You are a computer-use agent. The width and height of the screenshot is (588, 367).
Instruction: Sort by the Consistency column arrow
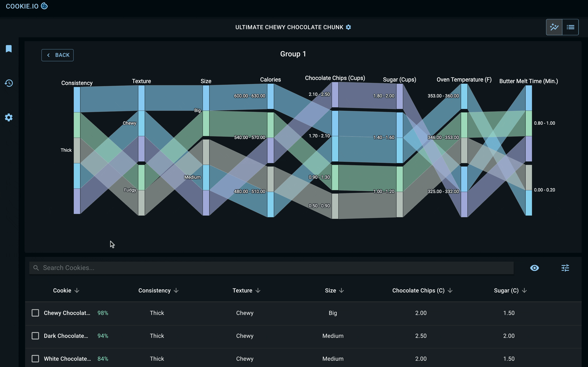coord(176,290)
